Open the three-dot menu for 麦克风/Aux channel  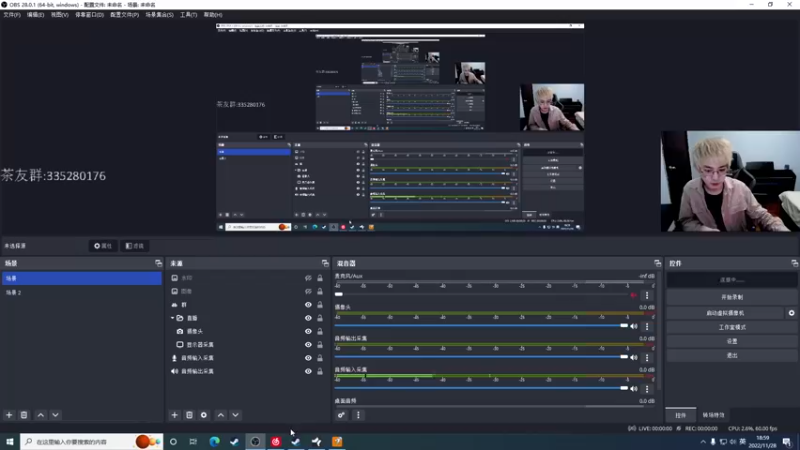(x=647, y=295)
